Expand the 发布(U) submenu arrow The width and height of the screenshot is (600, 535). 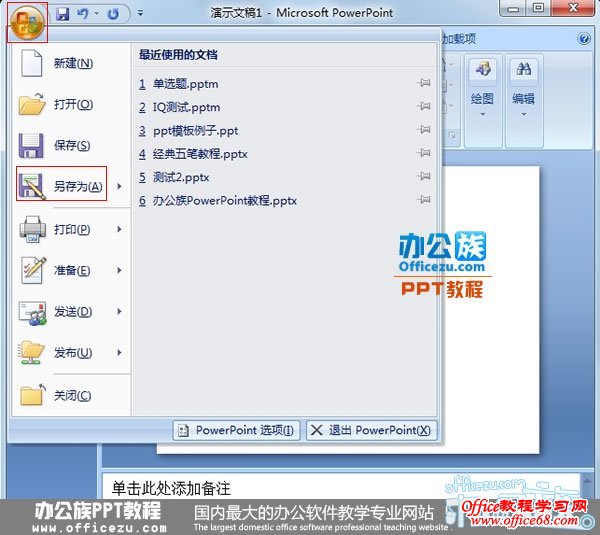click(x=119, y=352)
